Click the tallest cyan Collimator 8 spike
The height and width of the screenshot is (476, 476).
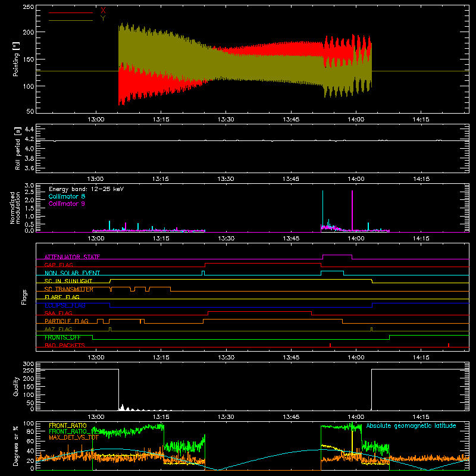[322, 209]
